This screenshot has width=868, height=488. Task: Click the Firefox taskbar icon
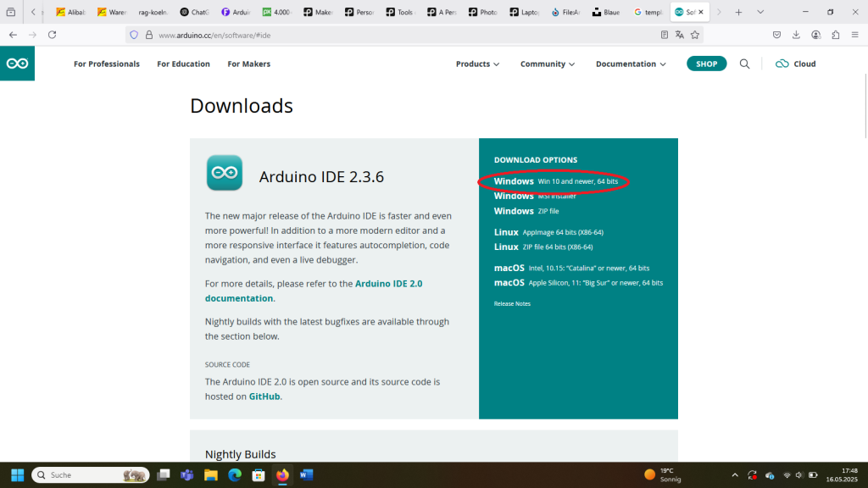[x=282, y=475]
